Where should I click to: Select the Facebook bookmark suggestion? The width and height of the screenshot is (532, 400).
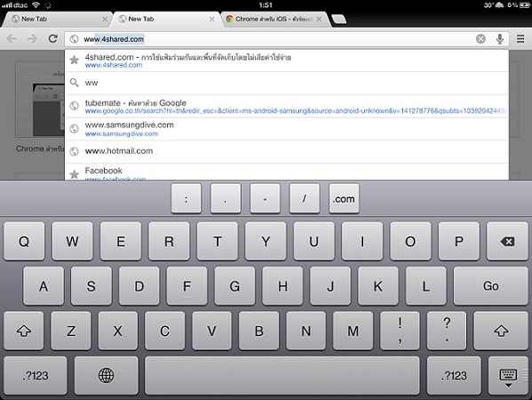click(287, 172)
